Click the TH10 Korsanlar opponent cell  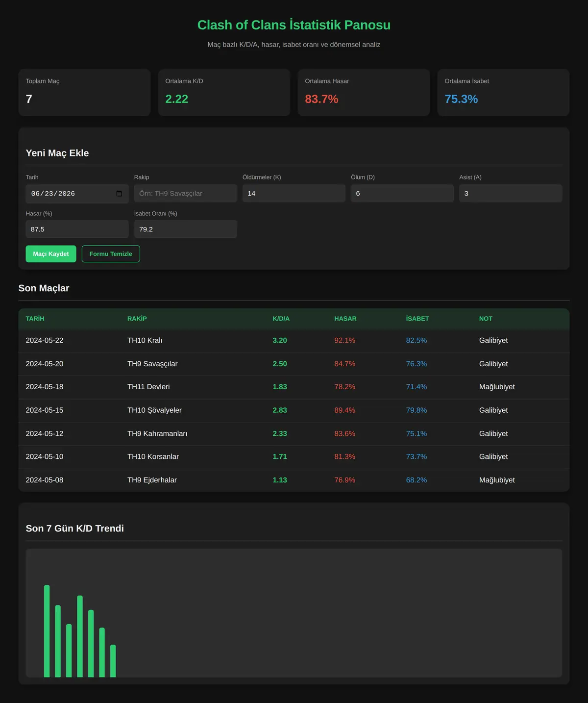153,456
